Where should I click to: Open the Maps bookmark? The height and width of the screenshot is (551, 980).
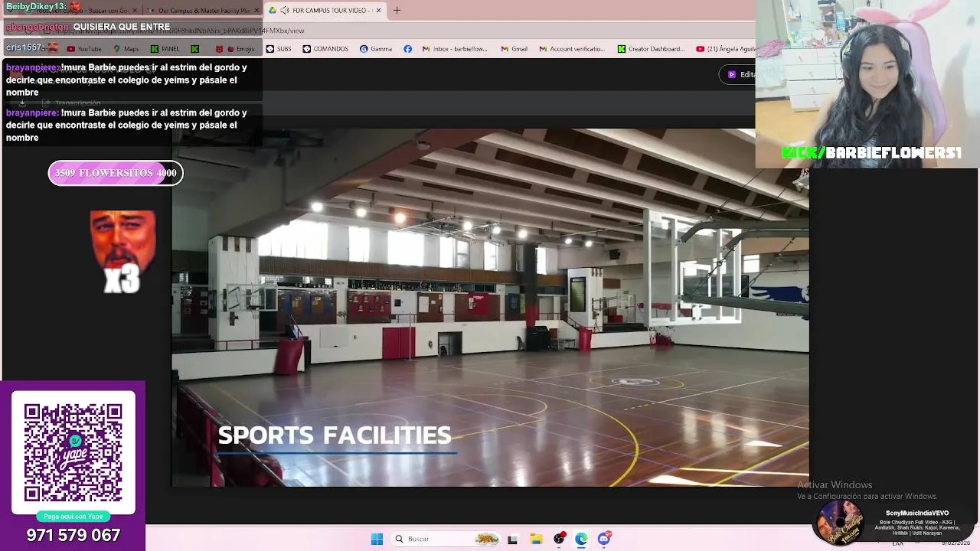pyautogui.click(x=126, y=49)
